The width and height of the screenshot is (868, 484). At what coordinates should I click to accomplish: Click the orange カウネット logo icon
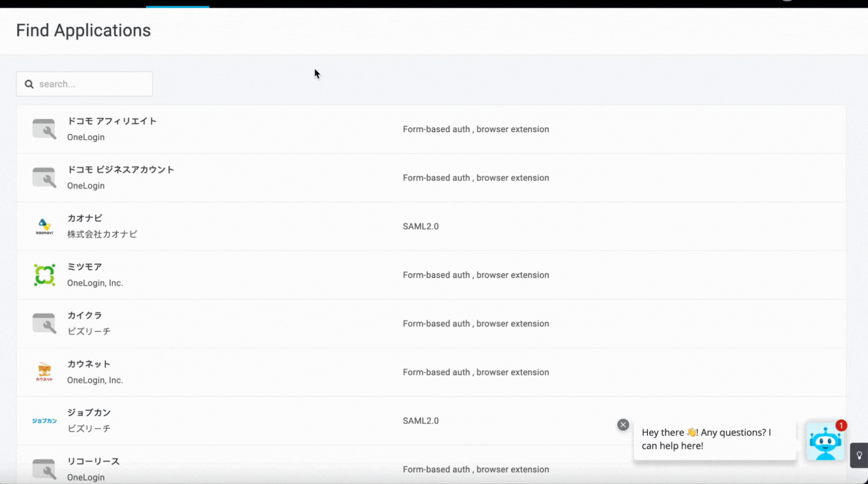click(x=44, y=371)
